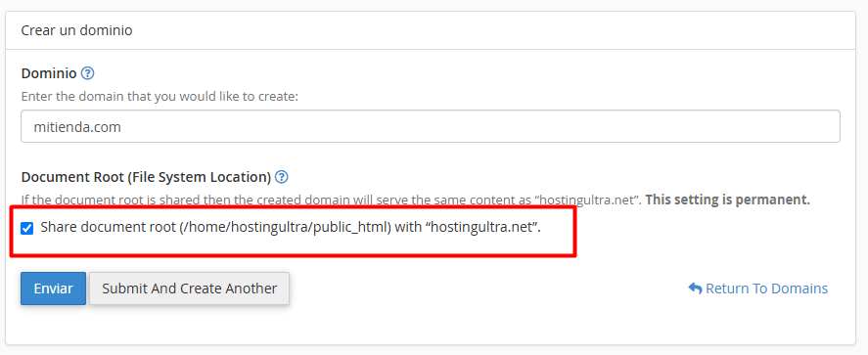Click the bold 'This setting is permanent.' text
Image resolution: width=868 pixels, height=355 pixels.
[728, 200]
